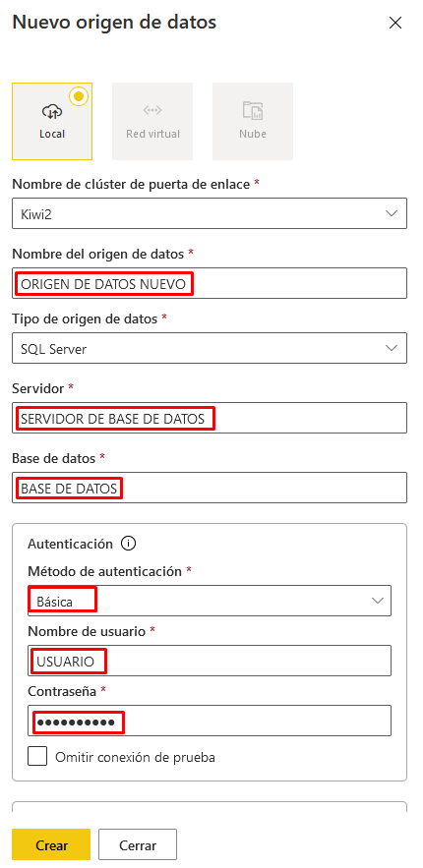Focus the Nombre del origen de datos field
This screenshot has height=868, width=423.
(210, 283)
